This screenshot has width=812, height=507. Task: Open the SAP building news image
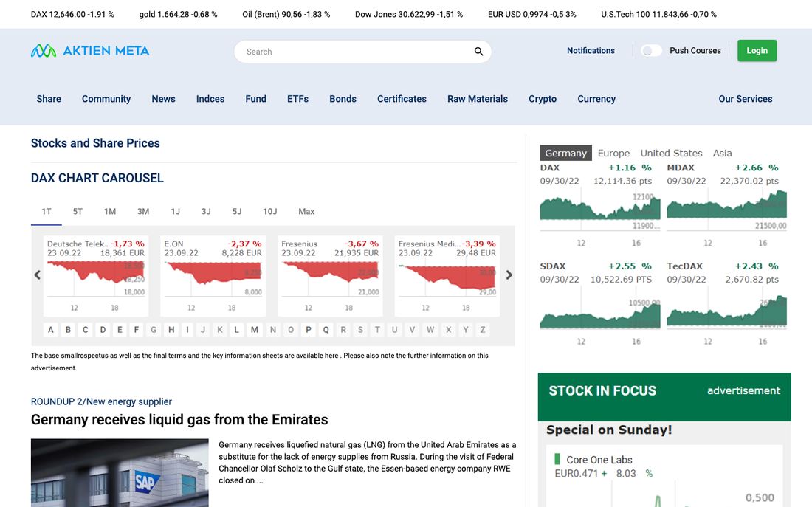120,473
